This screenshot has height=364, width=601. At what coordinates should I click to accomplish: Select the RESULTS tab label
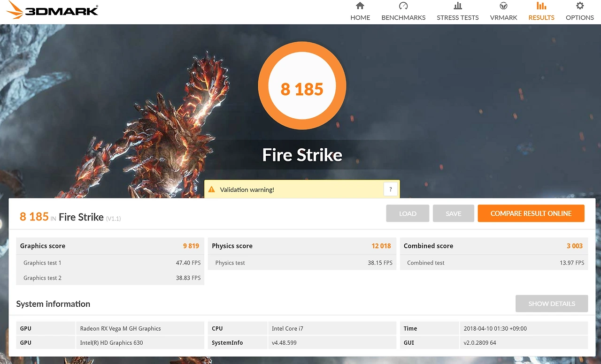click(x=541, y=18)
